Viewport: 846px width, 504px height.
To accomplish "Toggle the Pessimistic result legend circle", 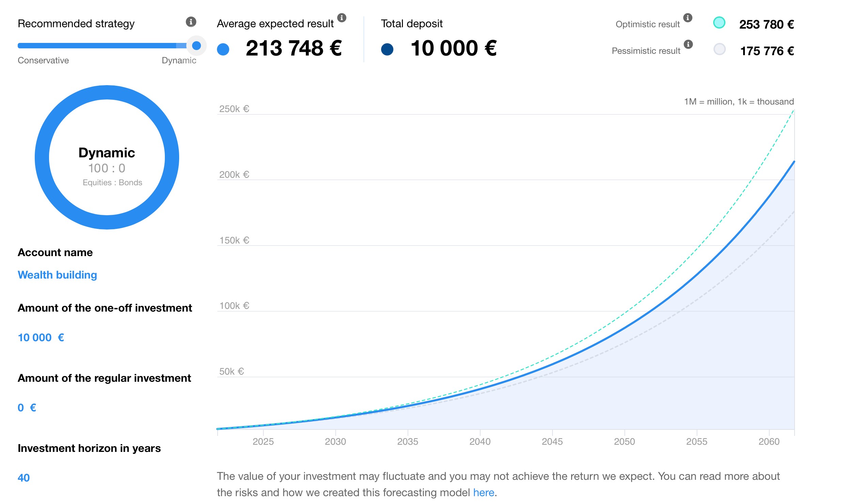I will coord(719,49).
